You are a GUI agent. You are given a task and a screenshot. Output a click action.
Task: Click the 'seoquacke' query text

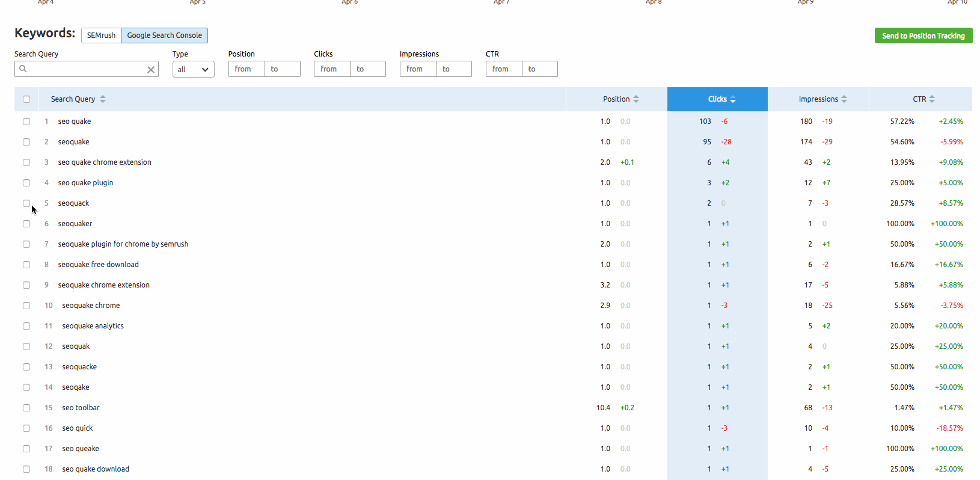79,367
